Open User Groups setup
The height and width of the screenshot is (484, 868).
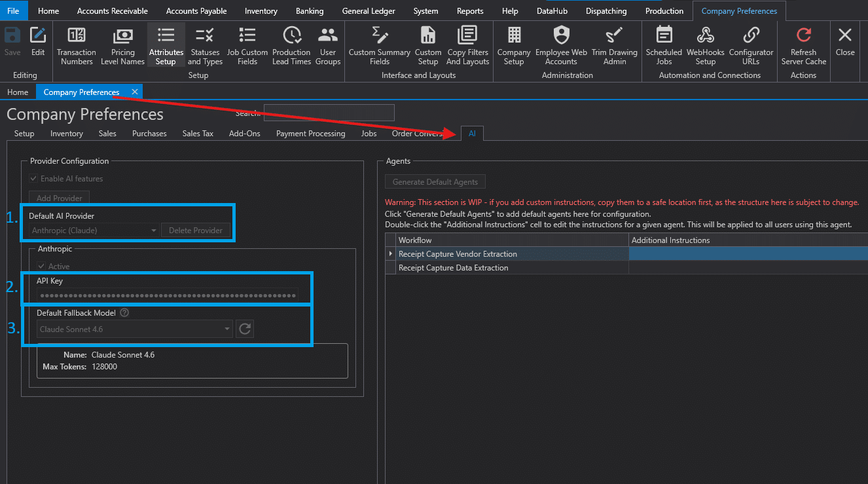[x=328, y=46]
